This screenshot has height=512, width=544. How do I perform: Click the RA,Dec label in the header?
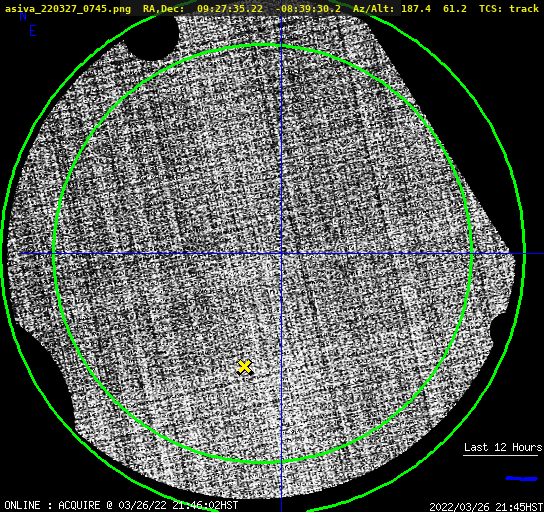[164, 9]
